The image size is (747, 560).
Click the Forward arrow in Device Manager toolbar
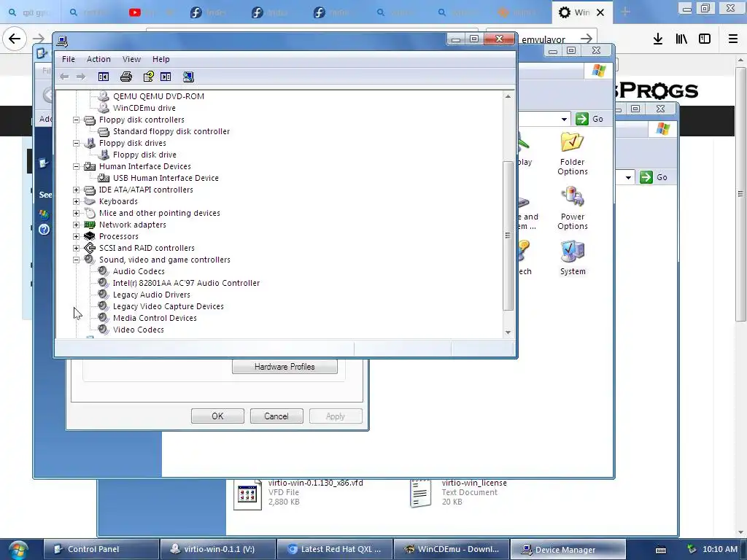tap(81, 77)
